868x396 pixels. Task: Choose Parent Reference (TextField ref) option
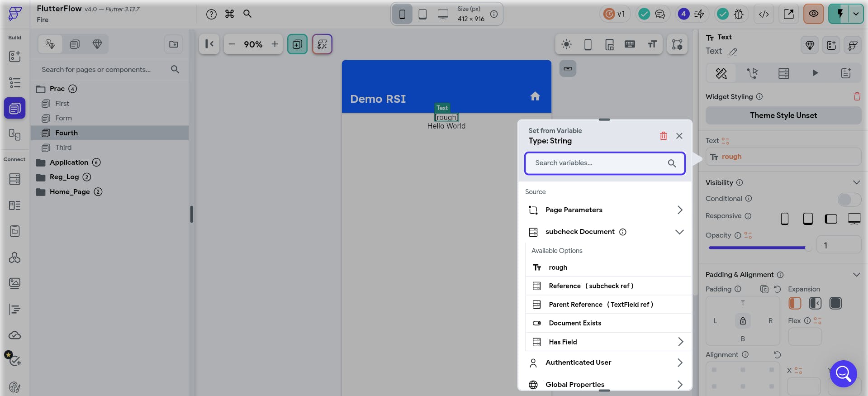point(608,305)
